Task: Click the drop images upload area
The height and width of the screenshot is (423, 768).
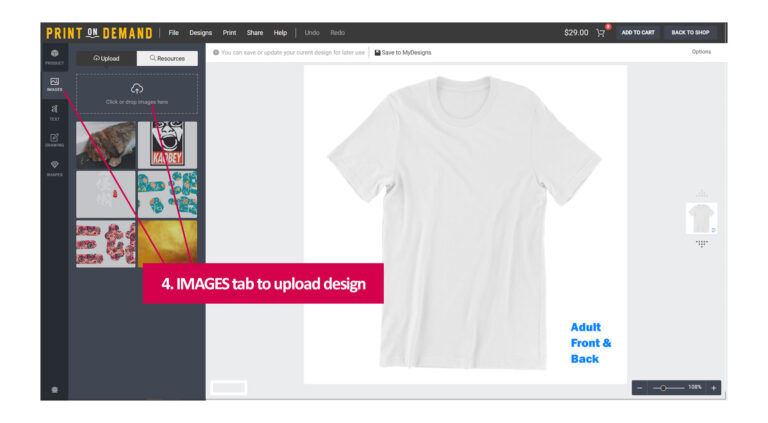Action: [137, 93]
